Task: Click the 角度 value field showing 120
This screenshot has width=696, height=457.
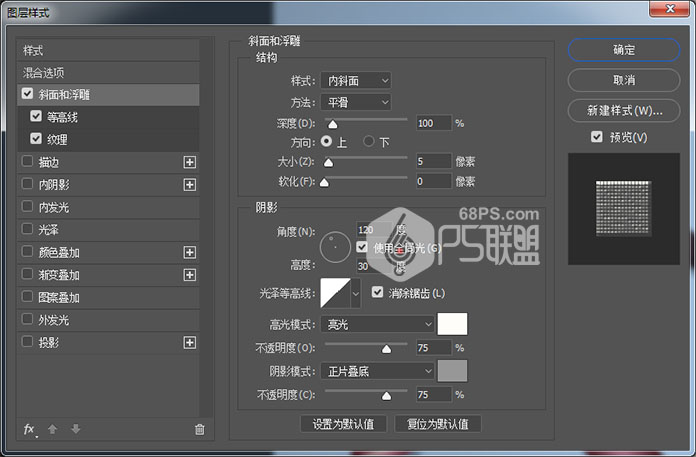Action: tap(374, 229)
